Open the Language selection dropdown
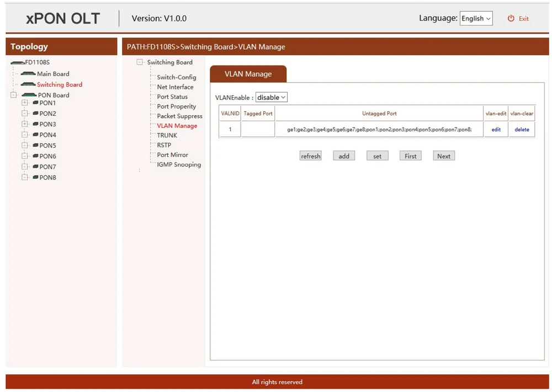This screenshot has width=552, height=392. click(476, 19)
